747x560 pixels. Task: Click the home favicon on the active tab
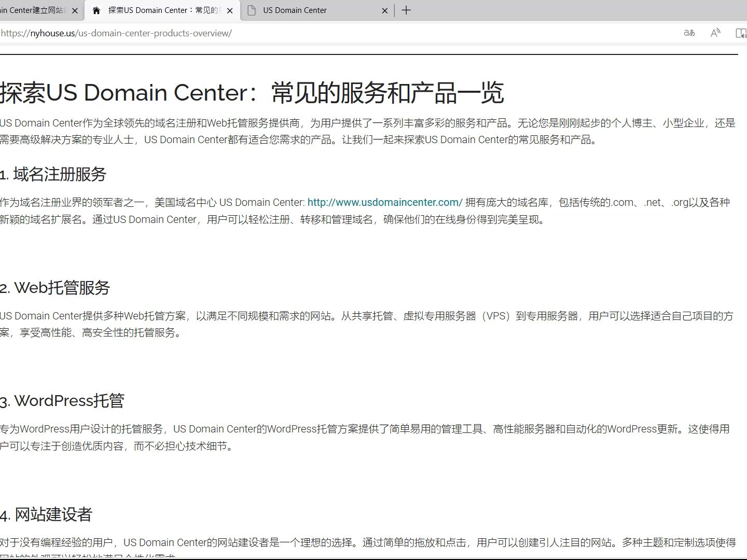click(x=96, y=10)
